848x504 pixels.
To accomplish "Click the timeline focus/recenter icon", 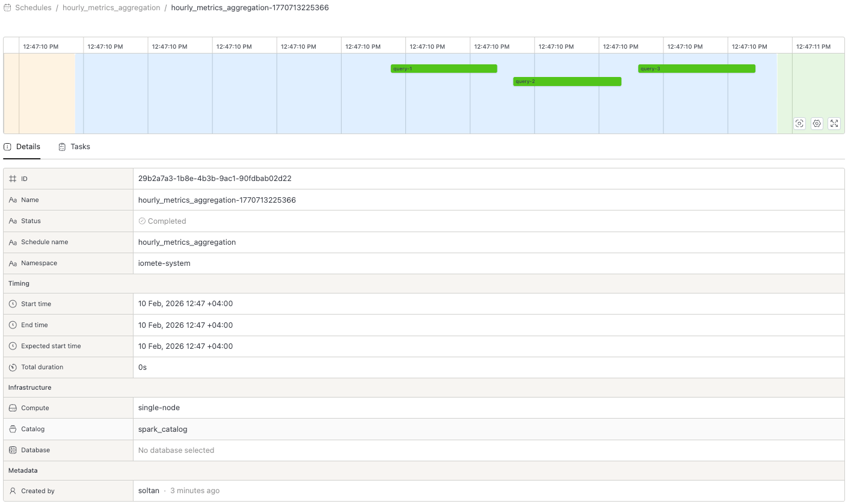I will [799, 123].
